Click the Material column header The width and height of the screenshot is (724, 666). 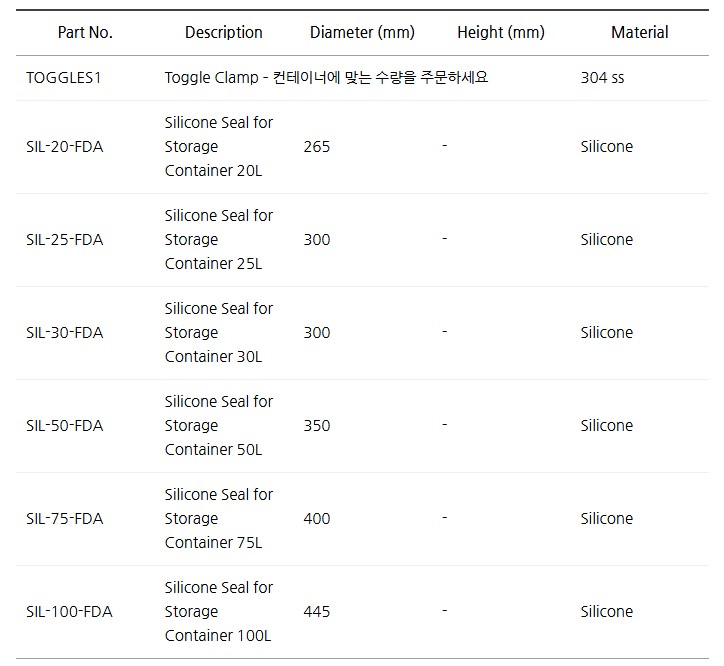click(x=640, y=32)
